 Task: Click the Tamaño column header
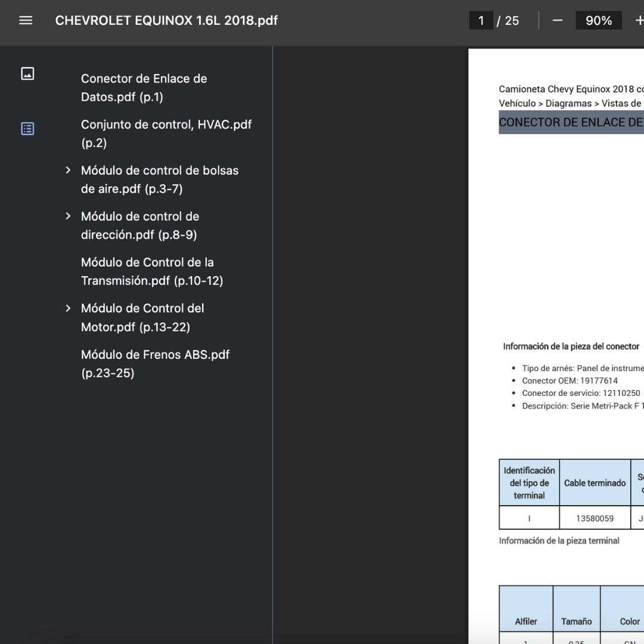tap(576, 621)
